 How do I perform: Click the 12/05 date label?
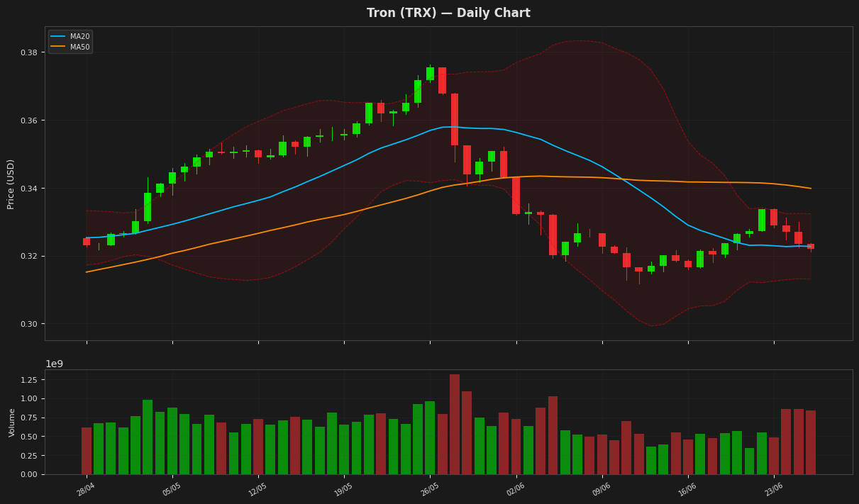point(257,489)
